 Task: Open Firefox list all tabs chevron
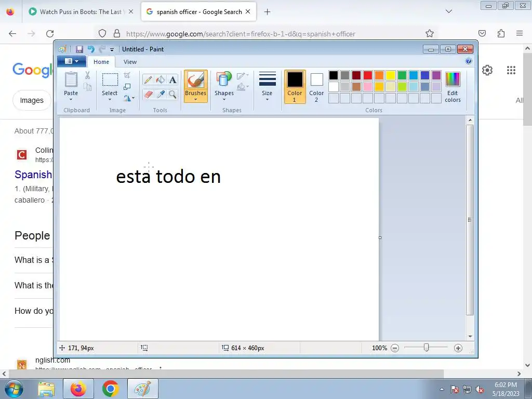(x=448, y=11)
